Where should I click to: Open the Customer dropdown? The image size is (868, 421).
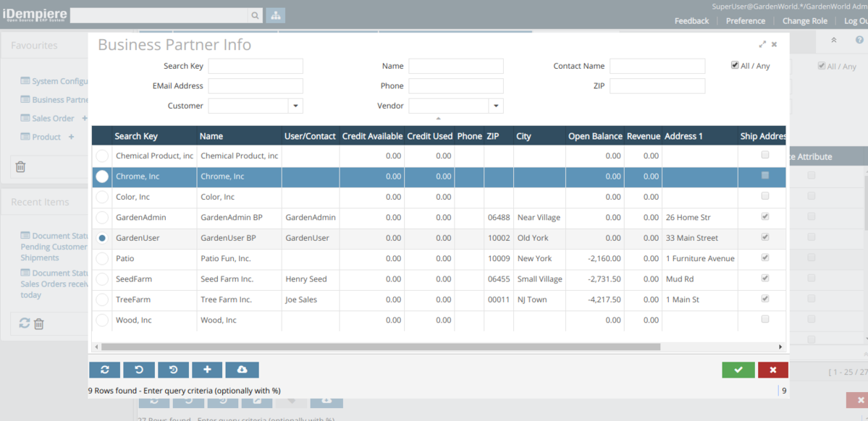pos(295,106)
